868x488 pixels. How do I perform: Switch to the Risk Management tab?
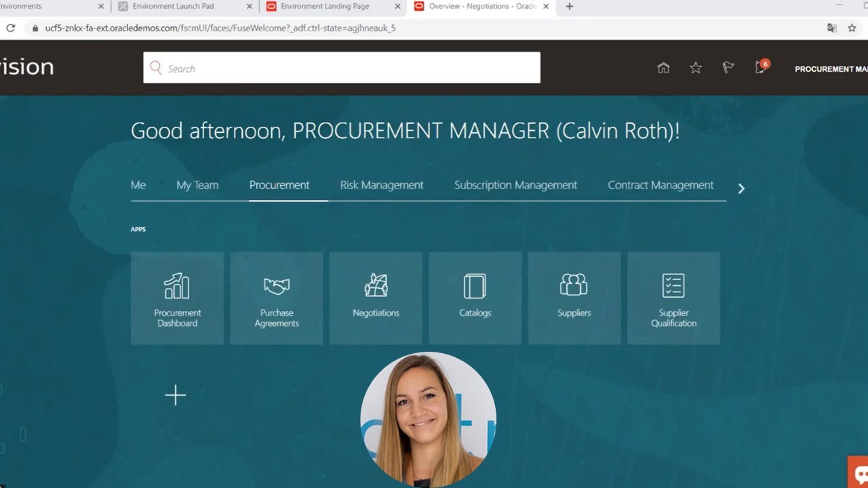click(382, 185)
